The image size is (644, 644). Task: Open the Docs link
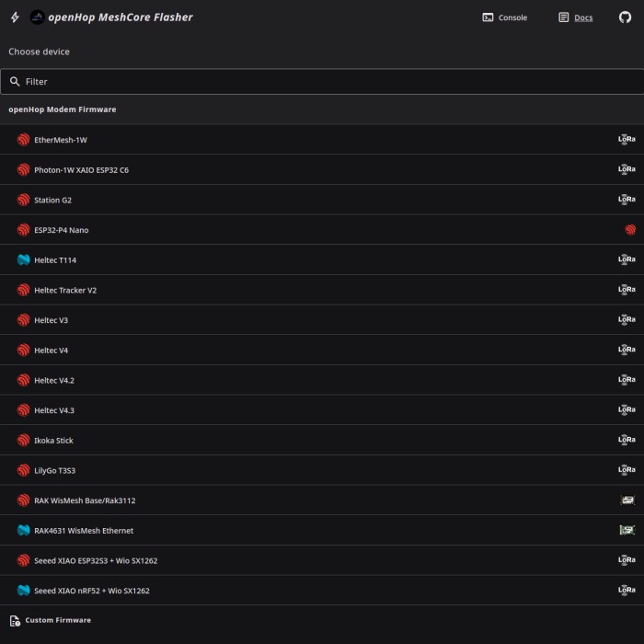click(575, 17)
